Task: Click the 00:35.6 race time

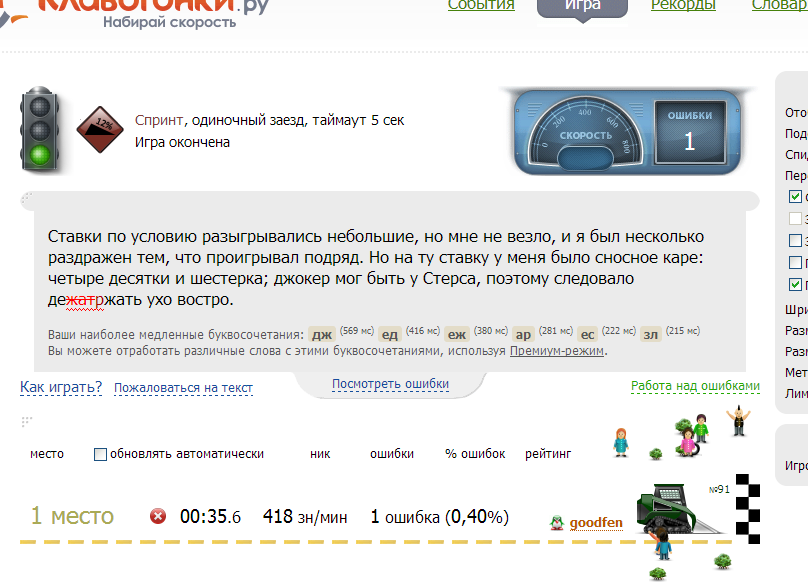Action: (x=210, y=516)
